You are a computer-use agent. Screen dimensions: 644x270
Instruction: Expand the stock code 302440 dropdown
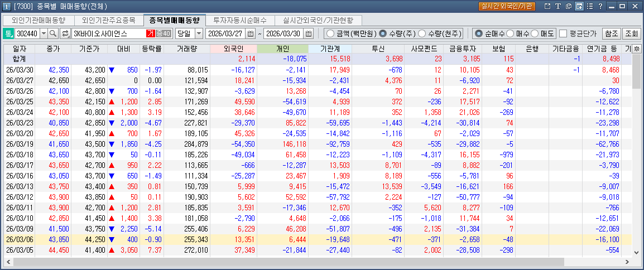tap(42, 33)
